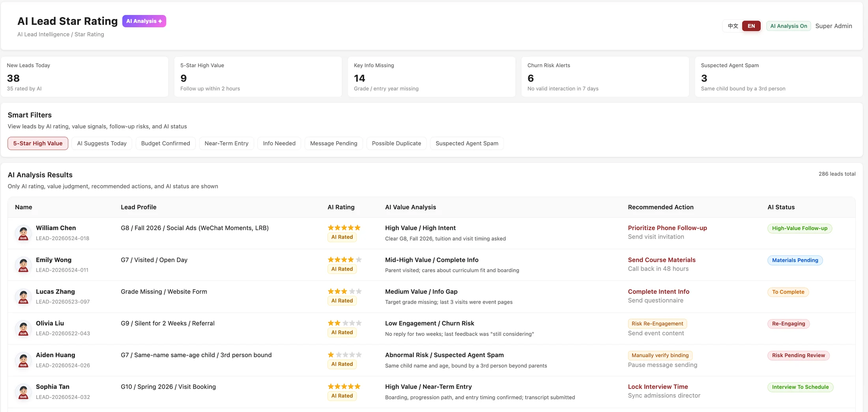This screenshot has height=412, width=868.
Task: Click High Value / Near-Term Entry analysis
Action: click(x=428, y=387)
